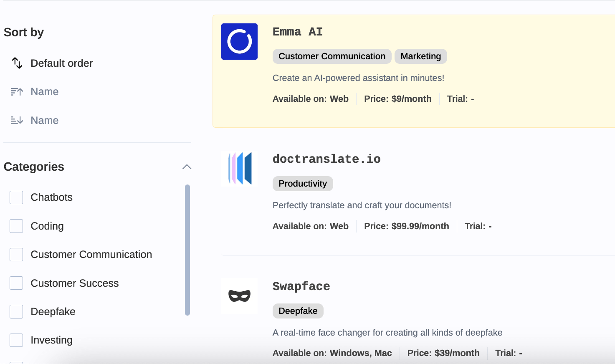This screenshot has height=364, width=615.
Task: Click the Customer Success category label
Action: 75,283
